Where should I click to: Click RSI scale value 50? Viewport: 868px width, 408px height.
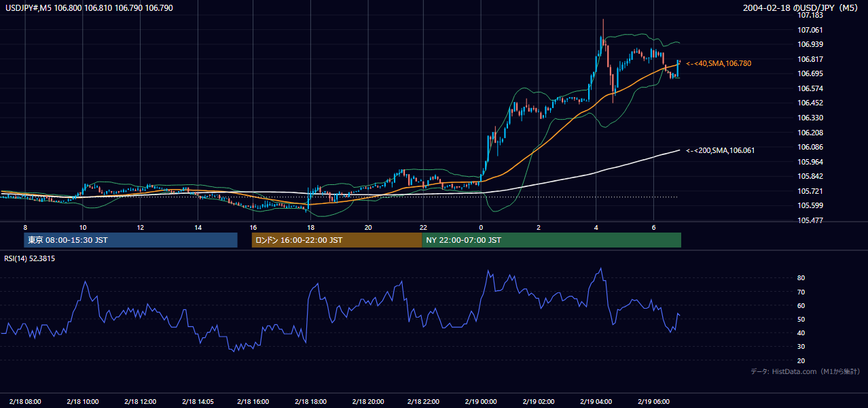801,319
